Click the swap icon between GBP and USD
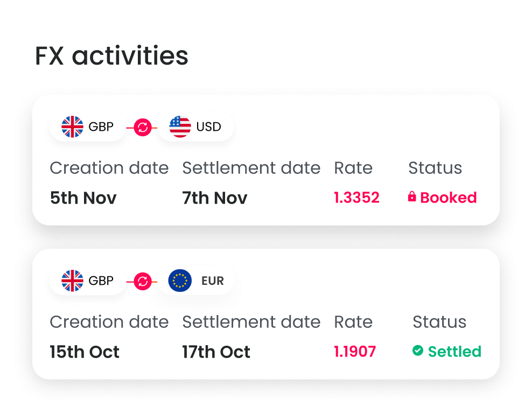Image resolution: width=532 pixels, height=420 pixels. point(142,128)
